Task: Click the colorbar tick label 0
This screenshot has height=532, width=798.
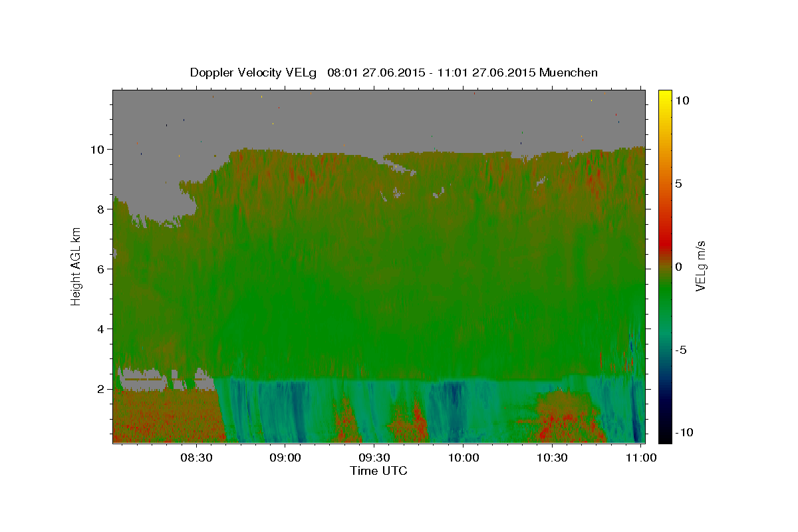Action: point(679,267)
